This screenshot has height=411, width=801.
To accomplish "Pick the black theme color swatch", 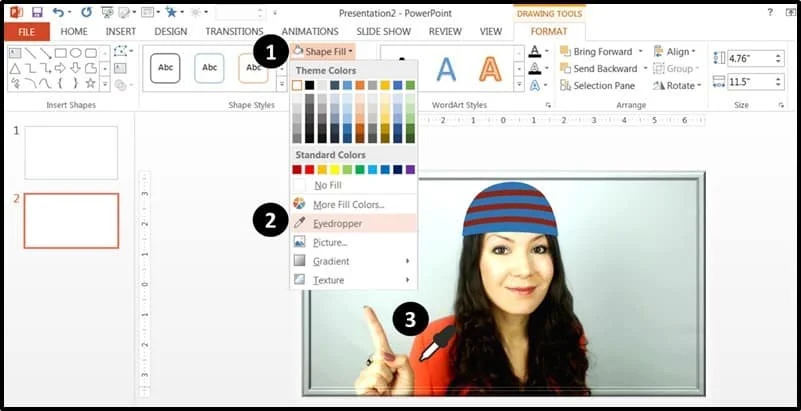I will click(x=310, y=85).
